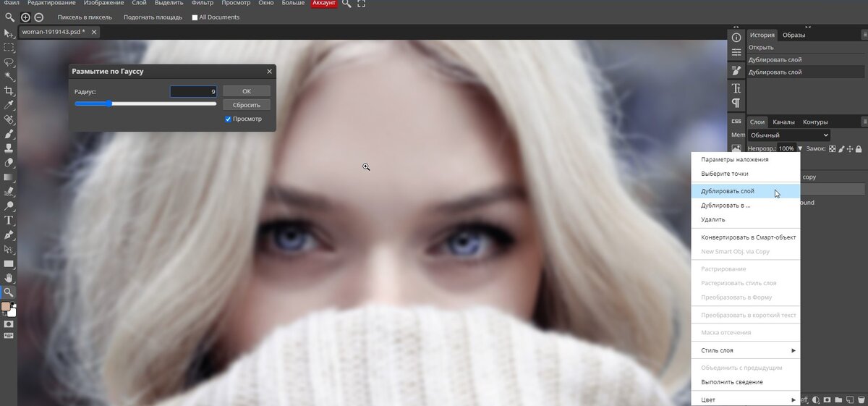Click OK in Gaussian Blur dialog
Viewport: 868px width, 406px height.
point(247,91)
